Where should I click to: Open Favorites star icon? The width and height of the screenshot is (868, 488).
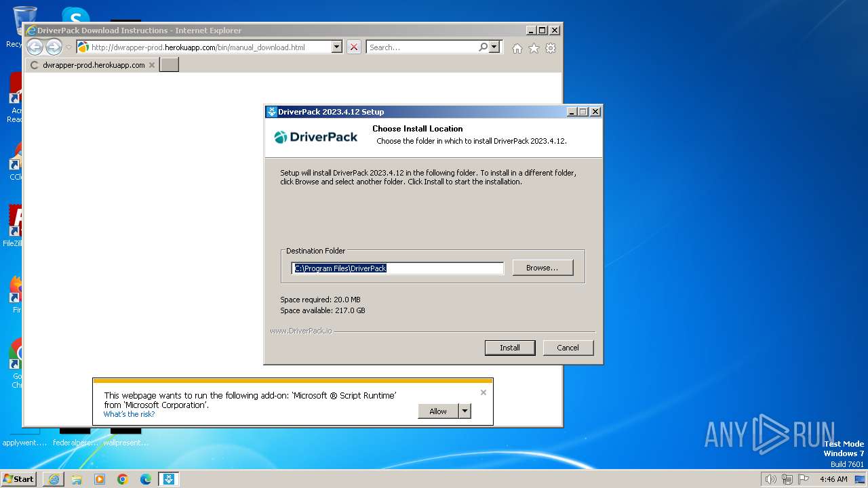pyautogui.click(x=534, y=48)
